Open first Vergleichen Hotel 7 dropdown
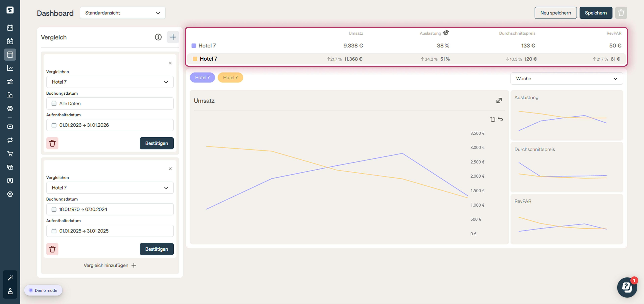The image size is (644, 304). [110, 82]
